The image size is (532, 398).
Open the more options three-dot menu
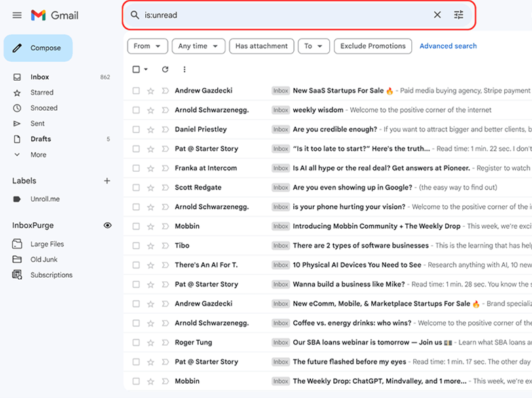[x=185, y=69]
